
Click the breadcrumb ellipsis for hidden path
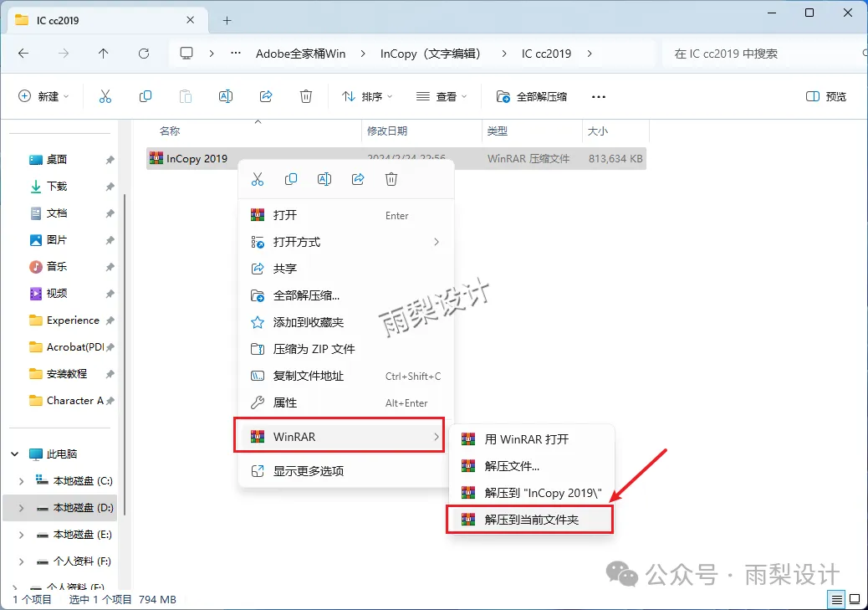point(236,54)
